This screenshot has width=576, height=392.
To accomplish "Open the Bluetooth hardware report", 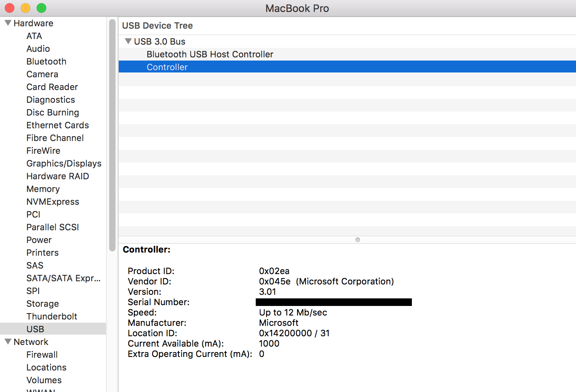I will tap(46, 61).
